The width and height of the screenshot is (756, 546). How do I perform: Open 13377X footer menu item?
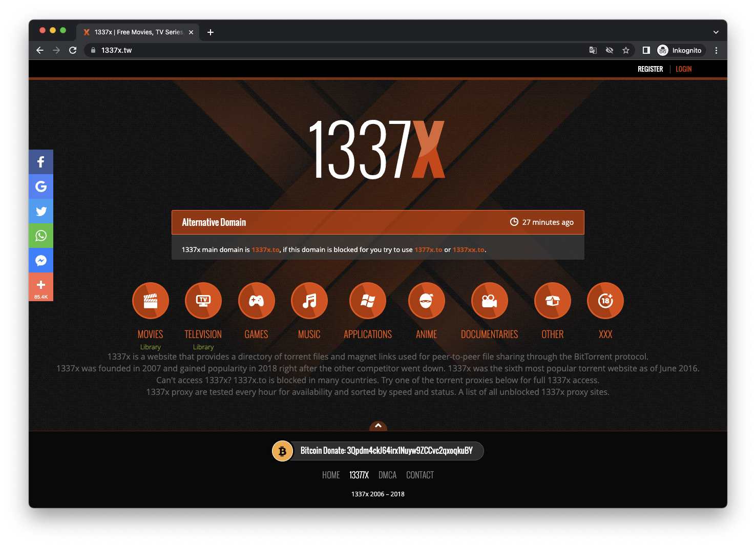[x=359, y=475]
